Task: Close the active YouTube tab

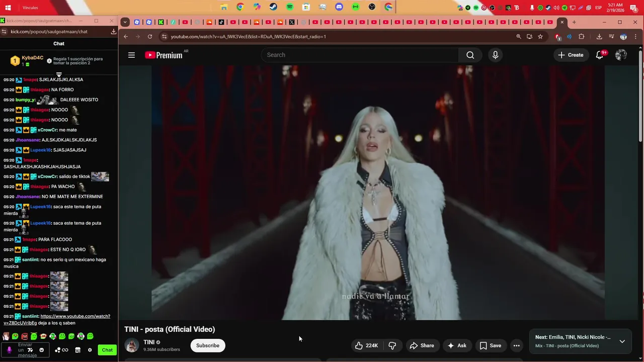Action: click(x=562, y=22)
